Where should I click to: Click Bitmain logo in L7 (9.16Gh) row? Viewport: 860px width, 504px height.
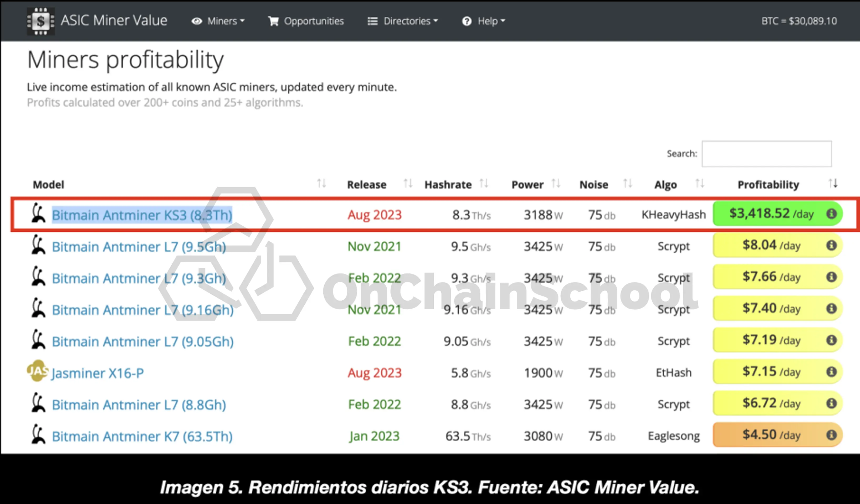(x=38, y=308)
